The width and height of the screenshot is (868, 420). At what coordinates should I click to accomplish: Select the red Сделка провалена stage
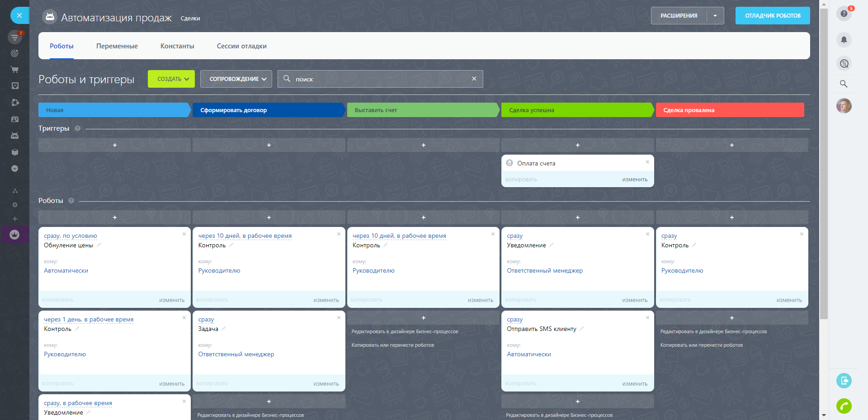click(x=729, y=110)
